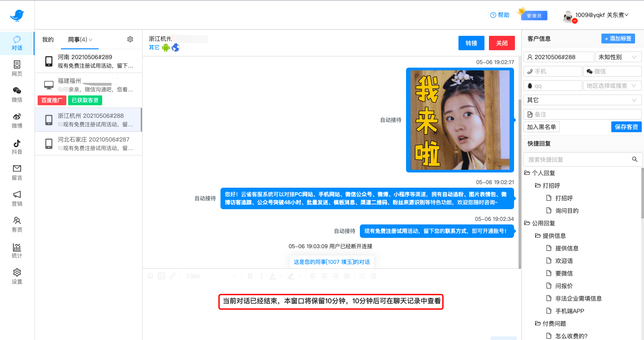Switch to the 我的 conversations tab

tap(48, 39)
